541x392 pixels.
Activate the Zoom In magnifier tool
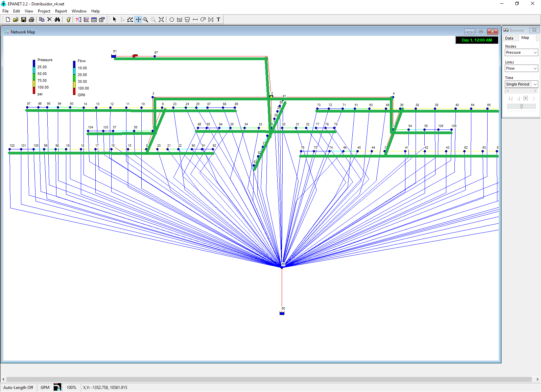(146, 20)
